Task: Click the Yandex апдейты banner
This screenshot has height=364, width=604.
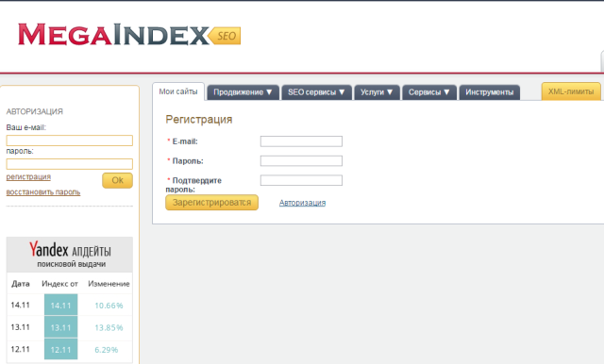Action: click(70, 255)
